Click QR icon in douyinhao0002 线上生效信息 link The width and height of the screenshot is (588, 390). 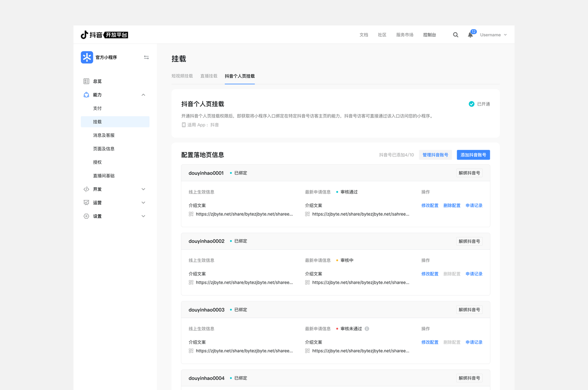coord(191,282)
